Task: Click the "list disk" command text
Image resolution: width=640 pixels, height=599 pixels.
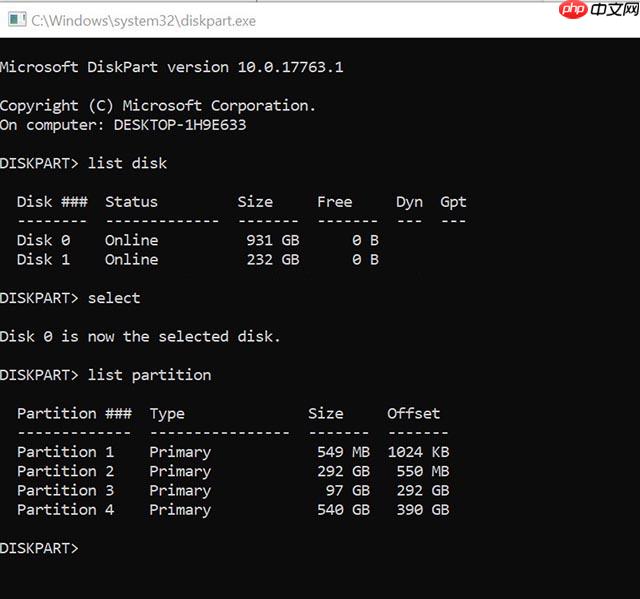Action: pos(128,163)
